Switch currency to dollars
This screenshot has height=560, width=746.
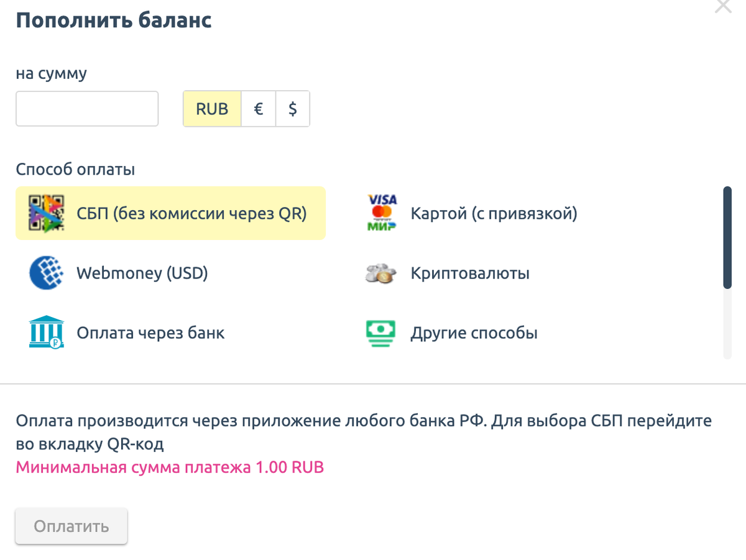coord(292,108)
